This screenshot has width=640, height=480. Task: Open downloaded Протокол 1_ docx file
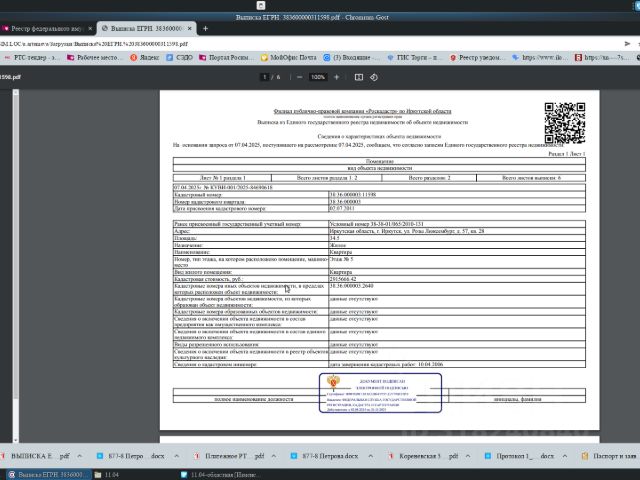tap(519, 456)
